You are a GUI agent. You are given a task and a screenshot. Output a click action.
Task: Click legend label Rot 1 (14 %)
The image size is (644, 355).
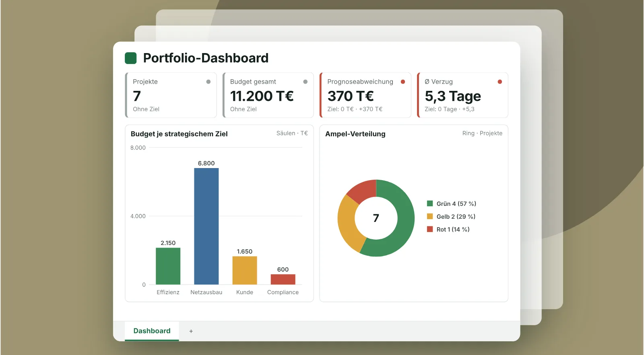tap(453, 230)
